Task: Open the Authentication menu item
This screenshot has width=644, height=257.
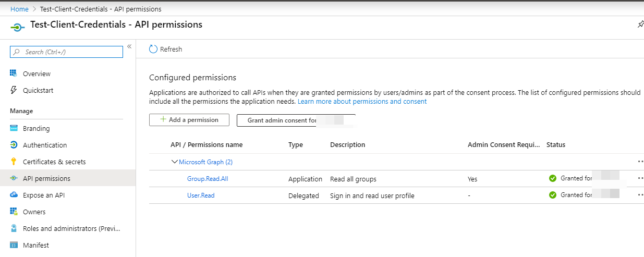Action: (x=45, y=145)
